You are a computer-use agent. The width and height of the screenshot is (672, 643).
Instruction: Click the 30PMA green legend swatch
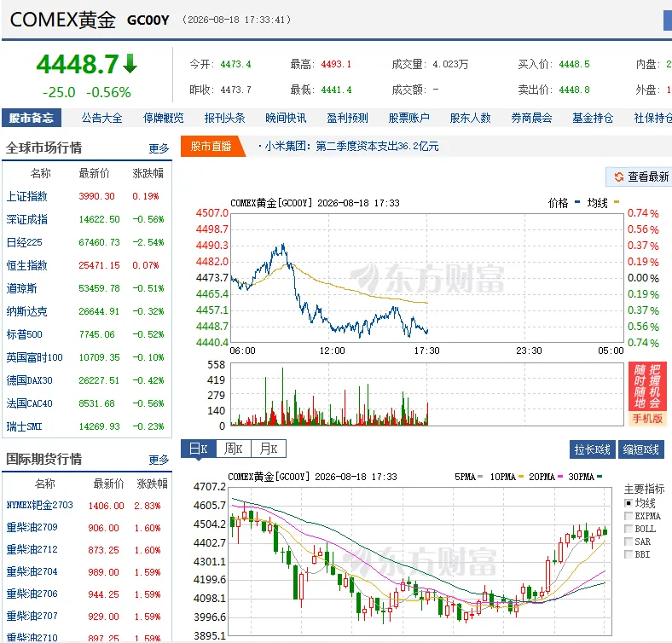coord(600,476)
